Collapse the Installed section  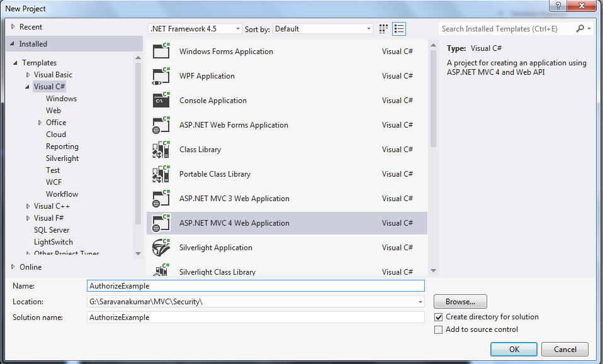(13, 44)
